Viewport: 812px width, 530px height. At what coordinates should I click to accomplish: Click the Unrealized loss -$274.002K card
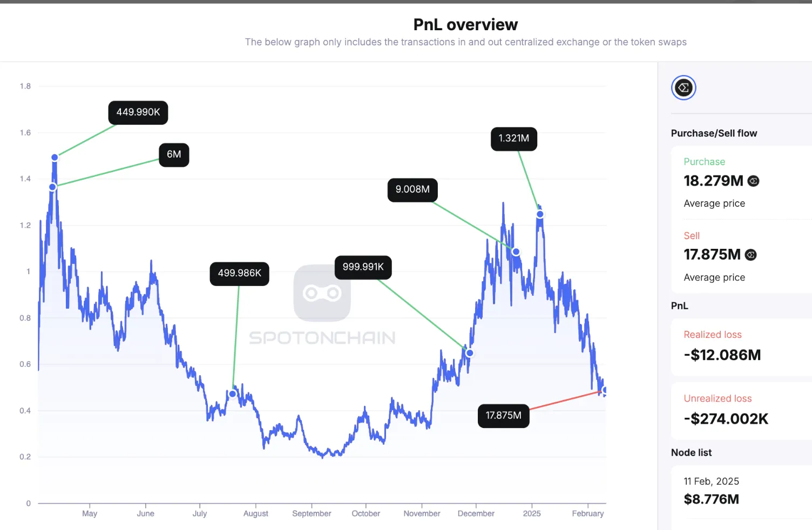pyautogui.click(x=741, y=411)
